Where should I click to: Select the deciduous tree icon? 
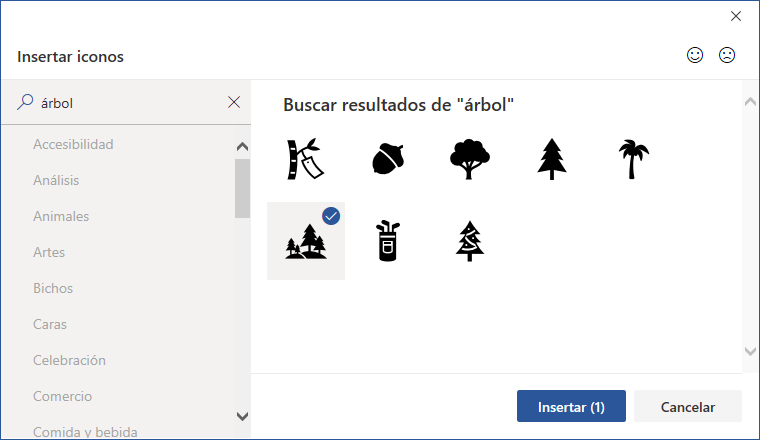point(468,158)
